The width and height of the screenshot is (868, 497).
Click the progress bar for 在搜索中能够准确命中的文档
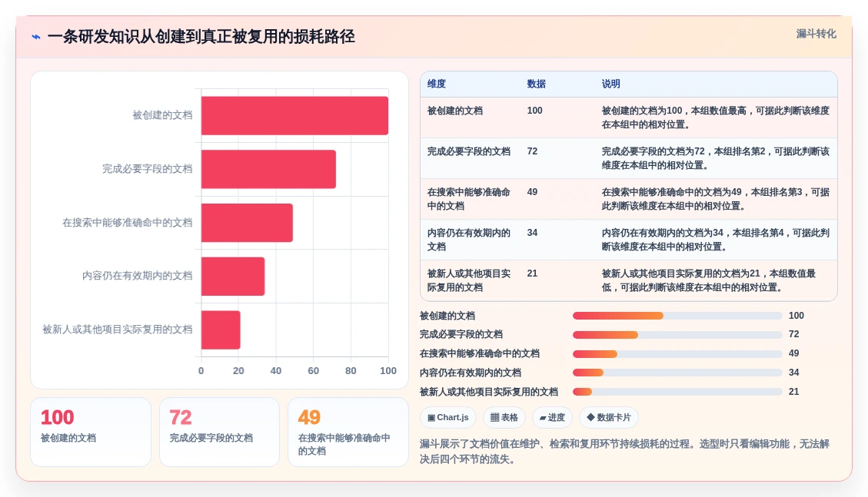coord(677,354)
